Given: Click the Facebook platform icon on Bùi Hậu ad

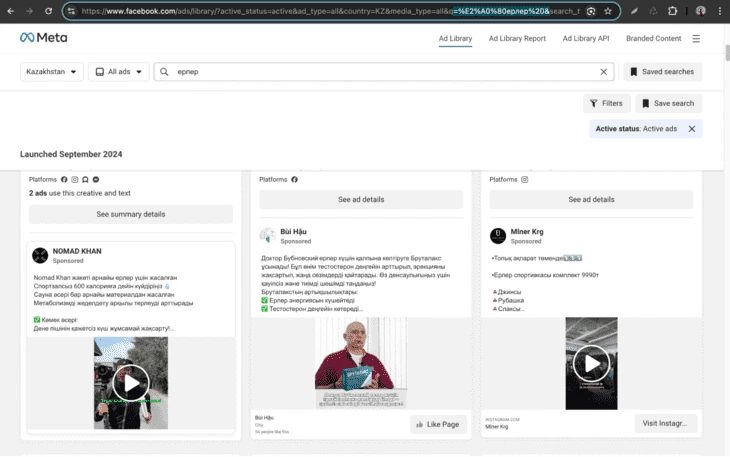Looking at the screenshot, I should point(294,180).
